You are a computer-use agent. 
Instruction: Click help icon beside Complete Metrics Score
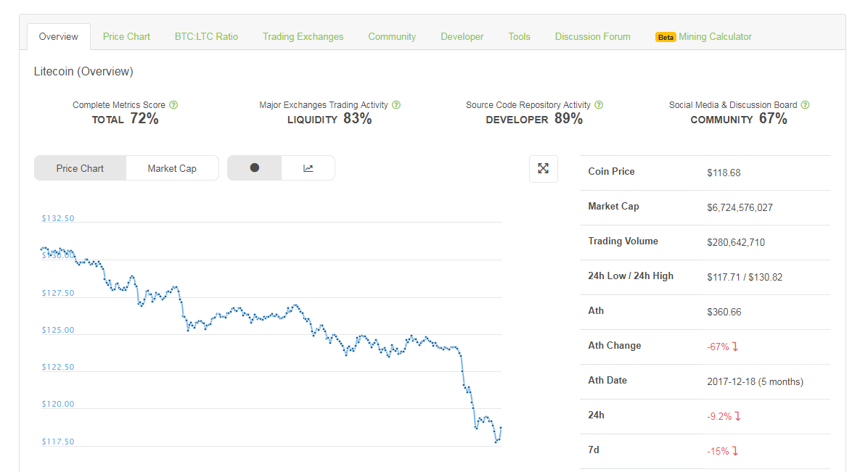173,104
